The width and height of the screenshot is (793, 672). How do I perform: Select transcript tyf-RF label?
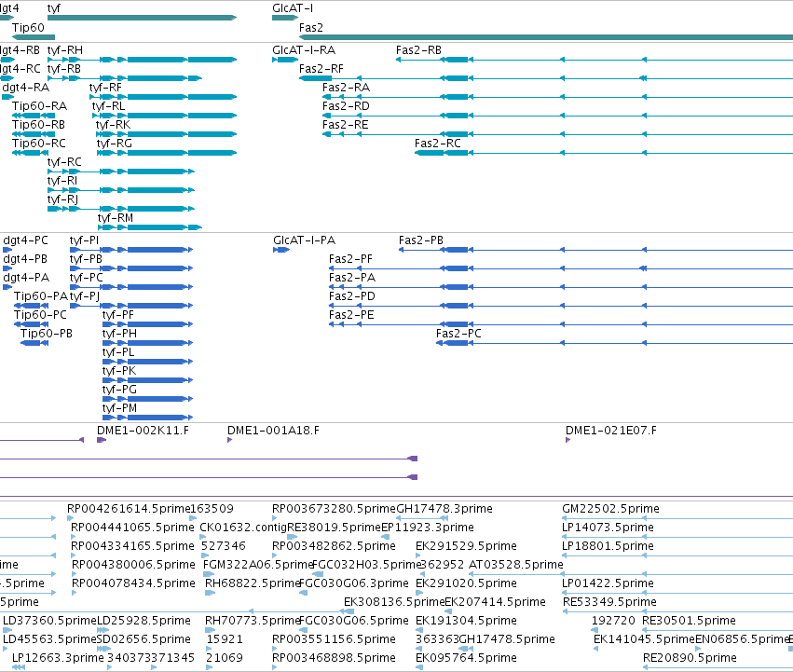pos(105,88)
